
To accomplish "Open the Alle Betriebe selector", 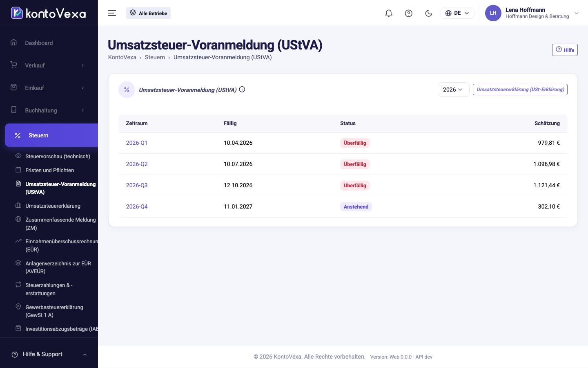I will (x=148, y=13).
